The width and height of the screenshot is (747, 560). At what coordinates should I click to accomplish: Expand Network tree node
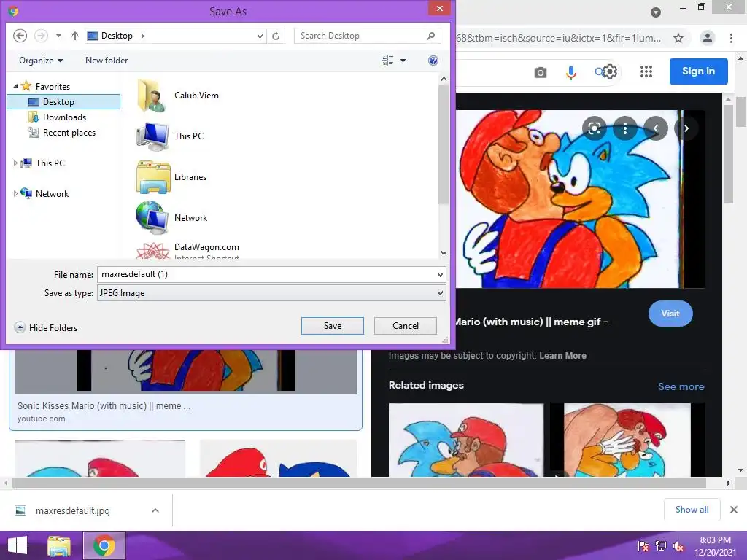point(15,193)
